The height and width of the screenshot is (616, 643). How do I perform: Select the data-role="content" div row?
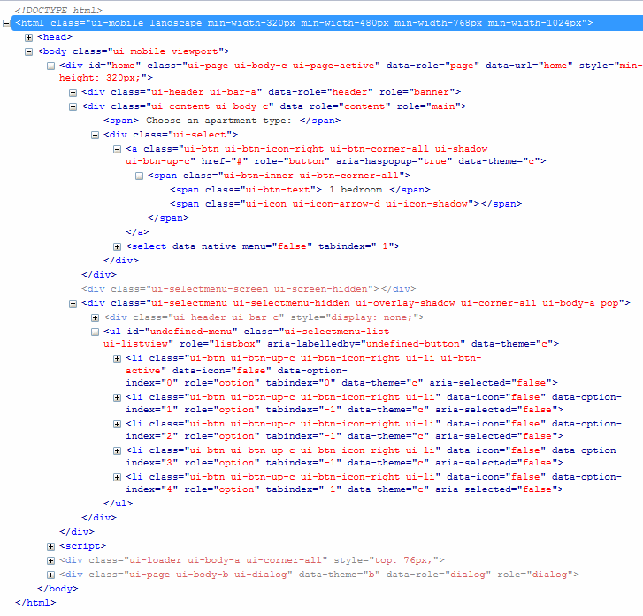point(274,107)
